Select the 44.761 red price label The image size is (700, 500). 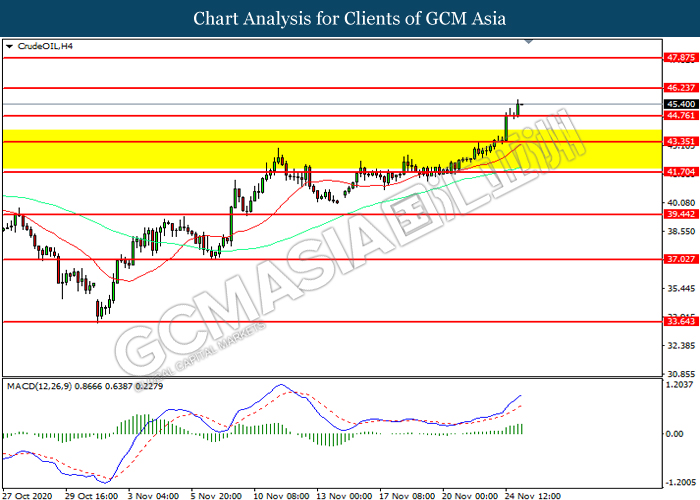680,116
